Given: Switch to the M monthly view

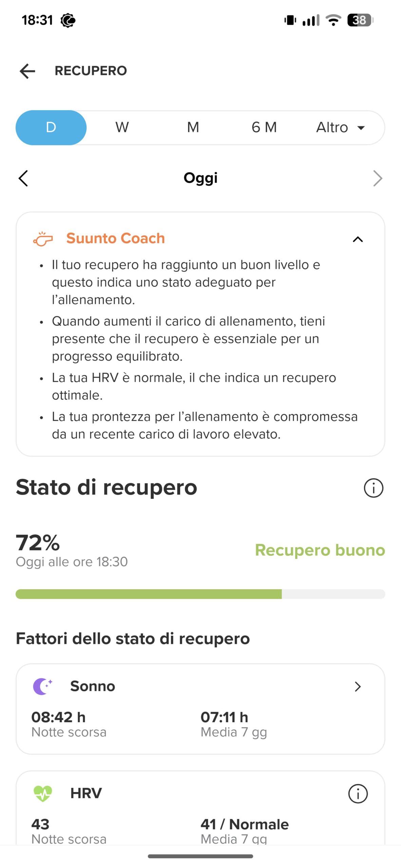Looking at the screenshot, I should (193, 127).
